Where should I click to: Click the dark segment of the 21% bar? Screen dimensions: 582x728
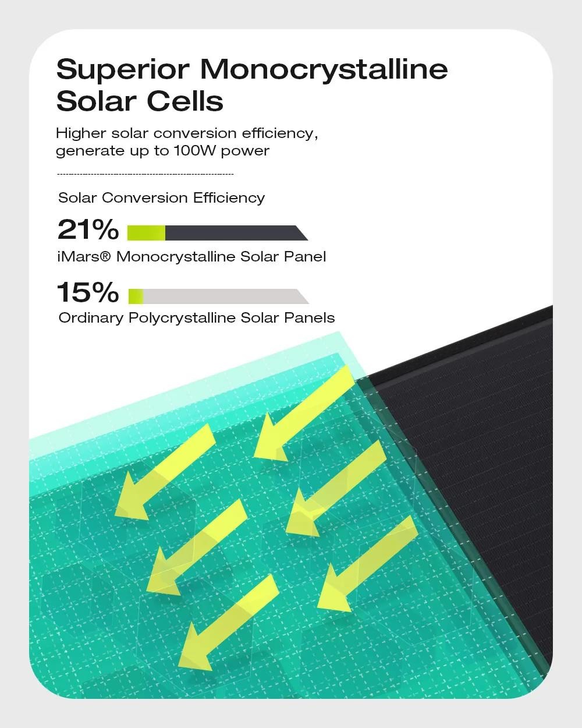pos(236,233)
